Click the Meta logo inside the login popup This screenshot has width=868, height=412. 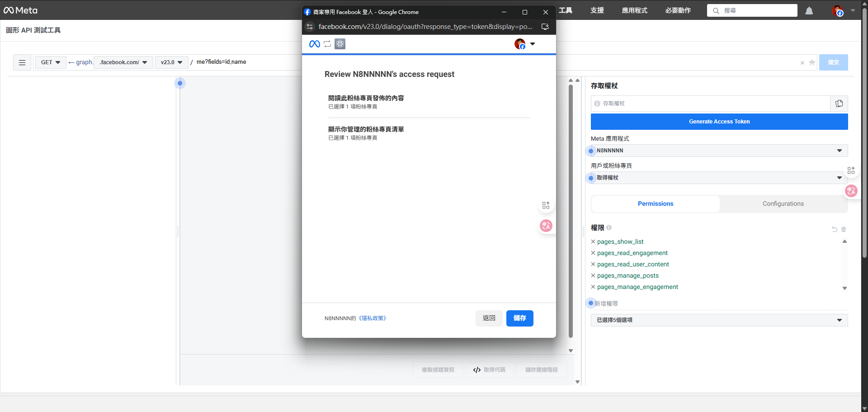click(x=314, y=44)
